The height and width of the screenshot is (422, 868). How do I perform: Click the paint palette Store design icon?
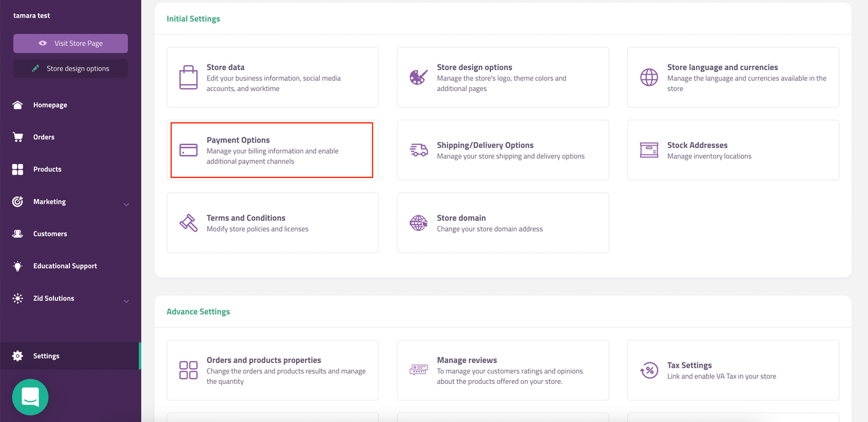click(419, 77)
